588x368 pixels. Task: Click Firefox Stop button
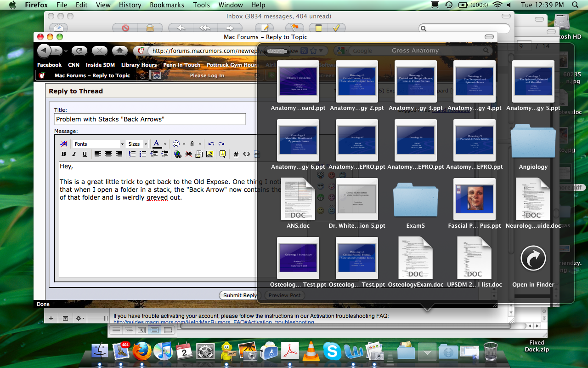pos(99,51)
